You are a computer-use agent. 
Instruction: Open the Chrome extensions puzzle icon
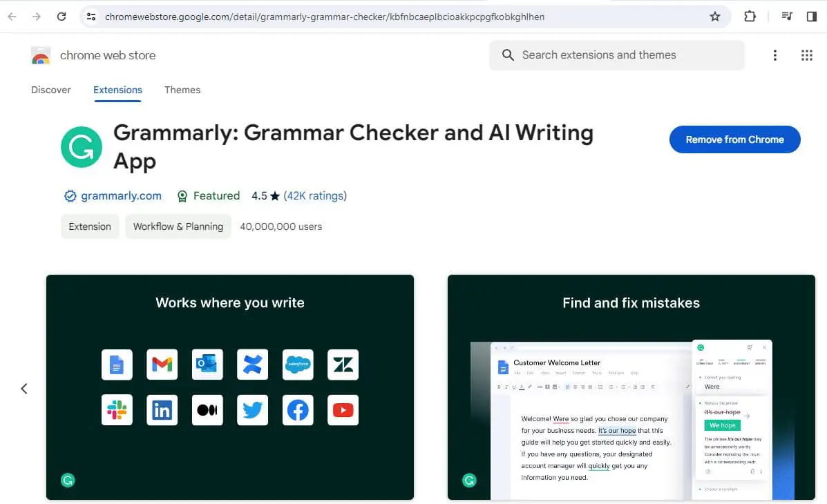pyautogui.click(x=750, y=16)
